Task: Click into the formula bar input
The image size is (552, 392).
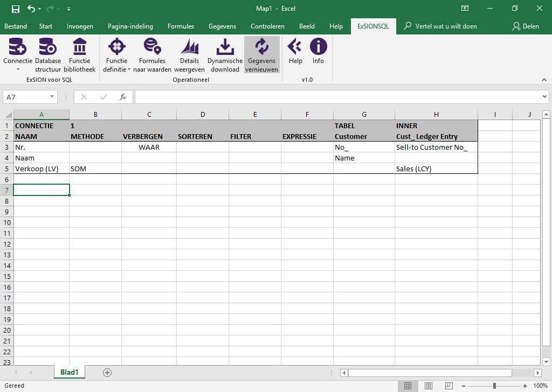Action: (337, 97)
